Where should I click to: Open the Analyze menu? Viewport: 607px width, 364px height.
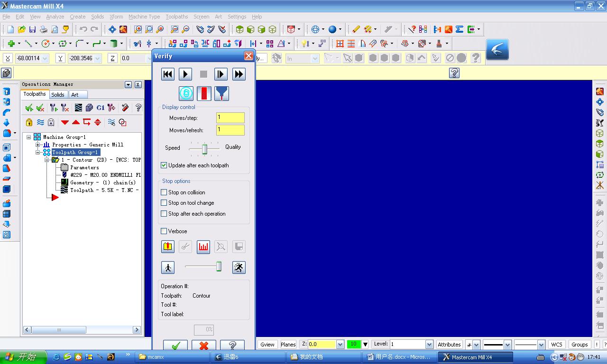tap(55, 17)
